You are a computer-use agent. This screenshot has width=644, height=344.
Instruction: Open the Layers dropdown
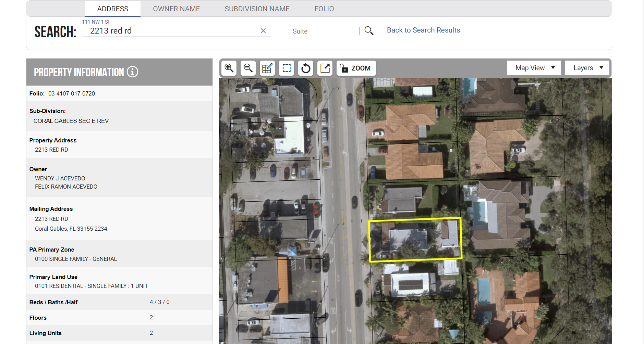click(587, 68)
